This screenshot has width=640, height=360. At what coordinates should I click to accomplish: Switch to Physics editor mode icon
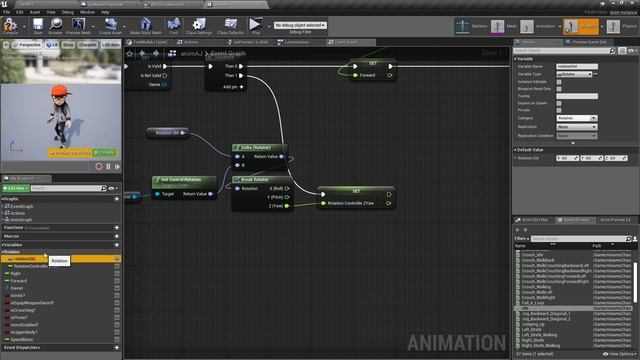click(x=613, y=27)
